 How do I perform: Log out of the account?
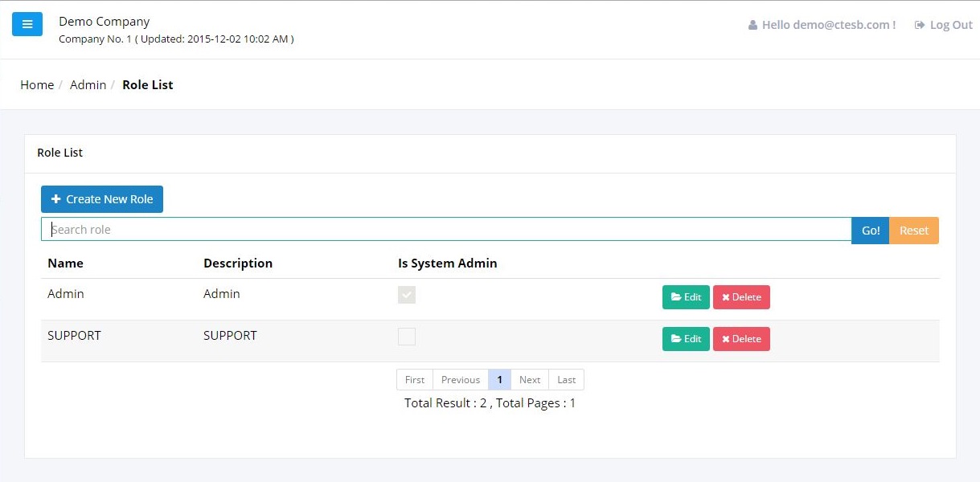pyautogui.click(x=944, y=25)
